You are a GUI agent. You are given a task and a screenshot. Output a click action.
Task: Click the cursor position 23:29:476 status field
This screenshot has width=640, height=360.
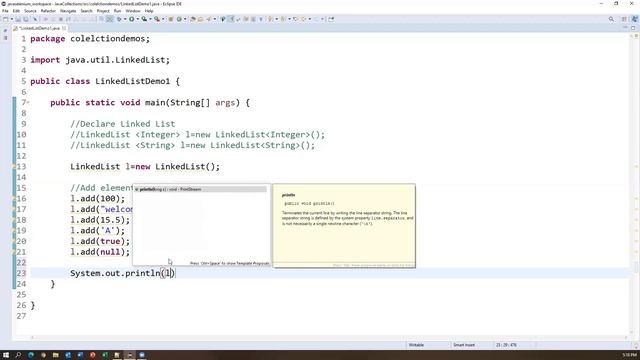click(506, 345)
